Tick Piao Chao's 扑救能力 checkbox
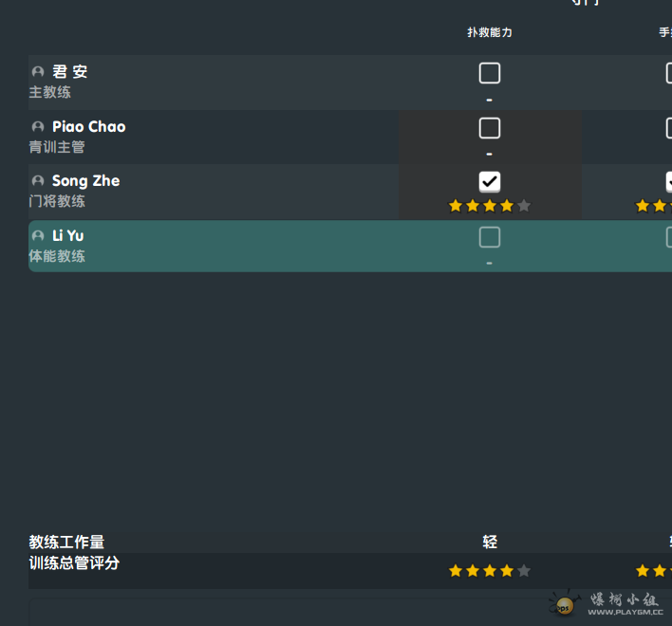Viewport: 672px width, 626px height. pos(490,128)
